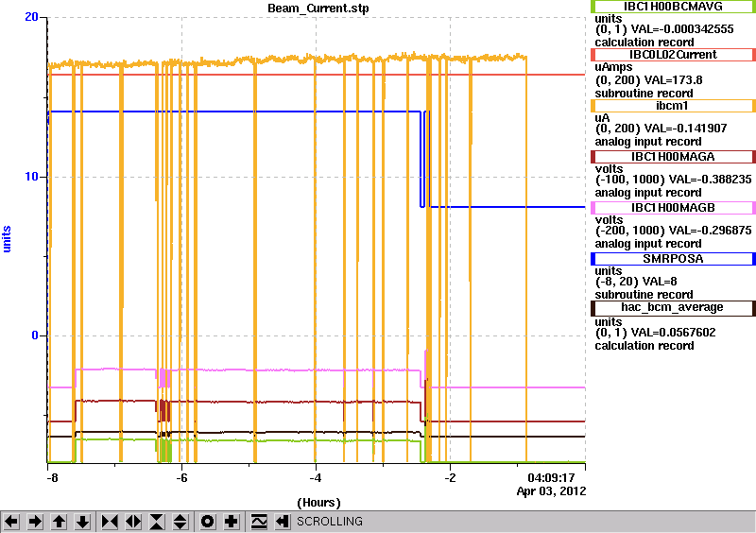Shift the plot up with the up arrow

pyautogui.click(x=59, y=522)
